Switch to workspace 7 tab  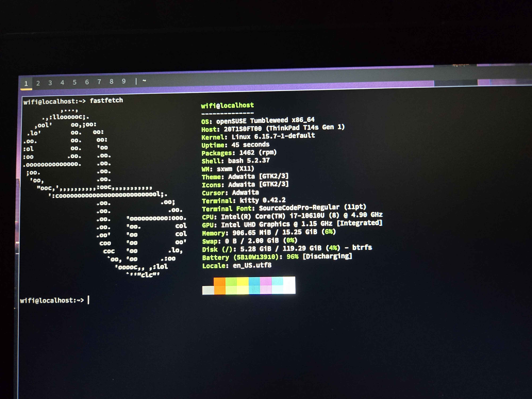99,82
